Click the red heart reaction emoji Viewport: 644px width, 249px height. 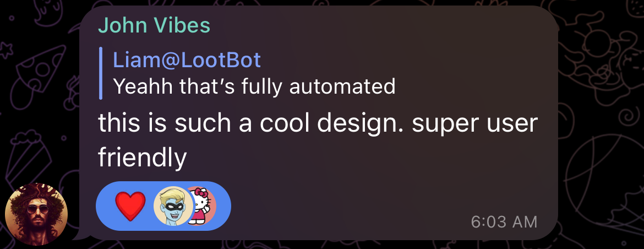coord(130,206)
